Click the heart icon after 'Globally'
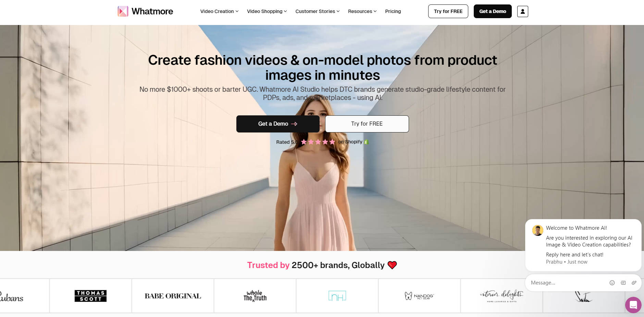The height and width of the screenshot is (317, 644). point(392,265)
